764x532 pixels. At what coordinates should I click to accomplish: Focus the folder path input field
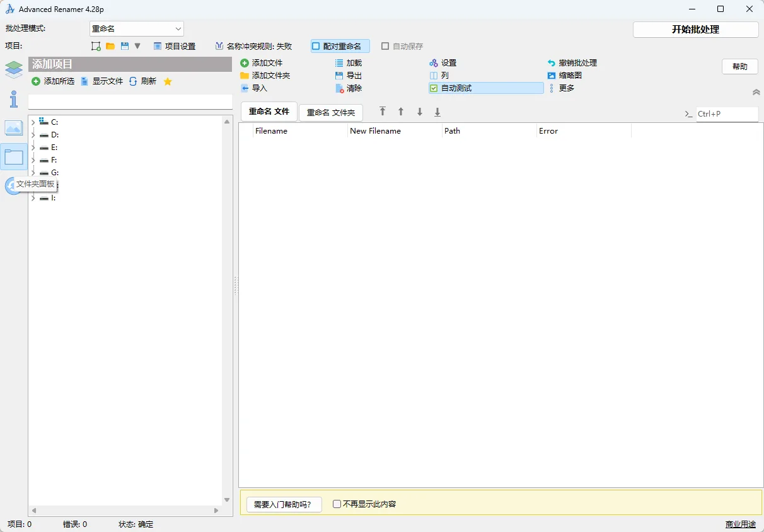pyautogui.click(x=130, y=101)
